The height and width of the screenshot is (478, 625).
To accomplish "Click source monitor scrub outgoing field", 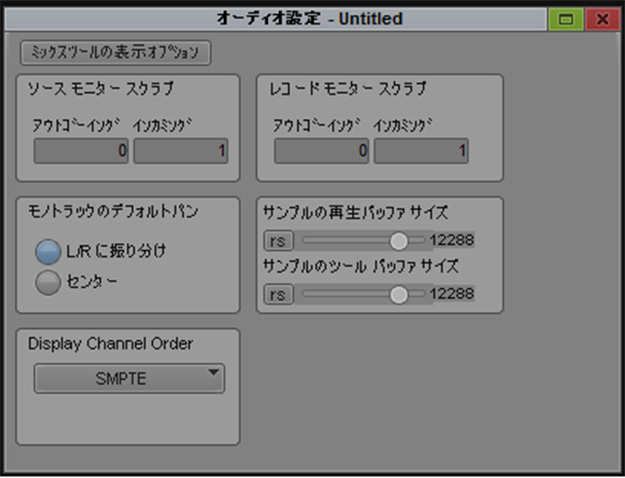I will (x=81, y=151).
